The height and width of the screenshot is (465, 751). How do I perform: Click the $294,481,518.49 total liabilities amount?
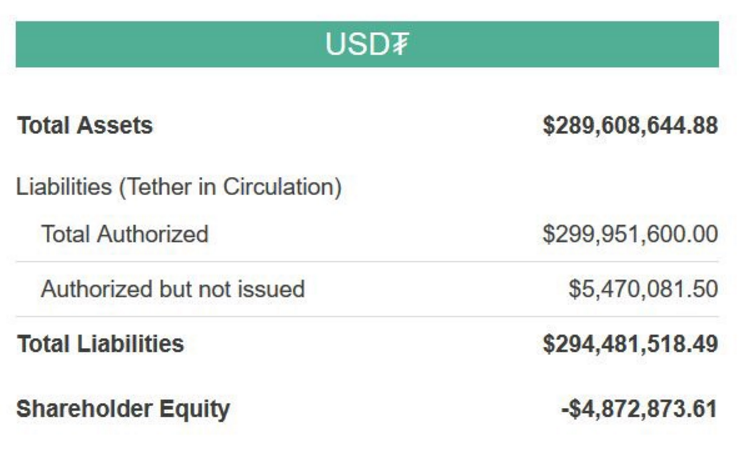(x=630, y=344)
